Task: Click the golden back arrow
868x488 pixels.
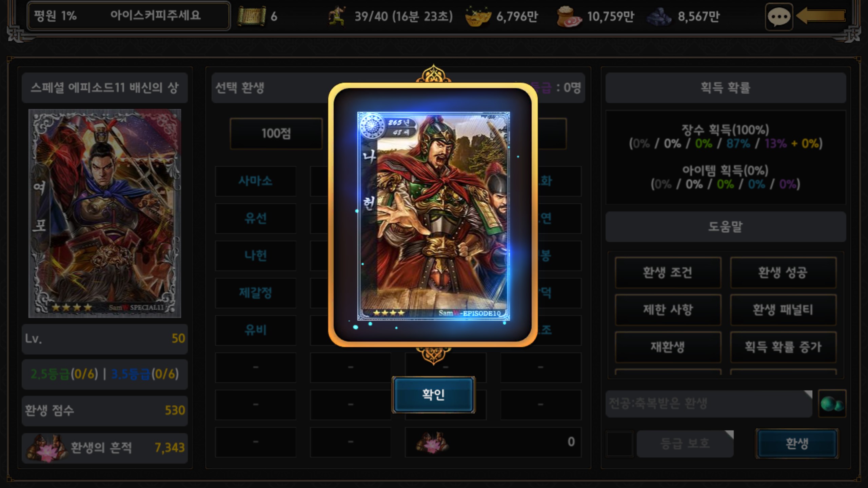Action: tap(821, 16)
